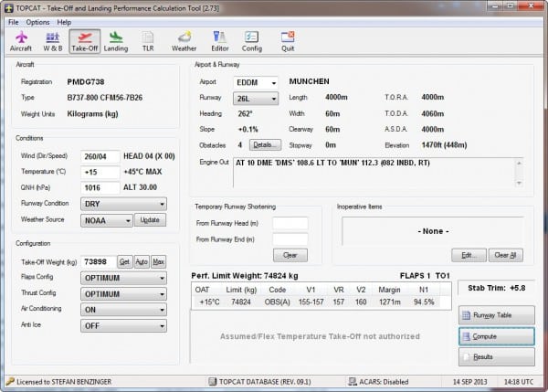Open the W & B weight and balance page
548x392 pixels.
pyautogui.click(x=52, y=40)
